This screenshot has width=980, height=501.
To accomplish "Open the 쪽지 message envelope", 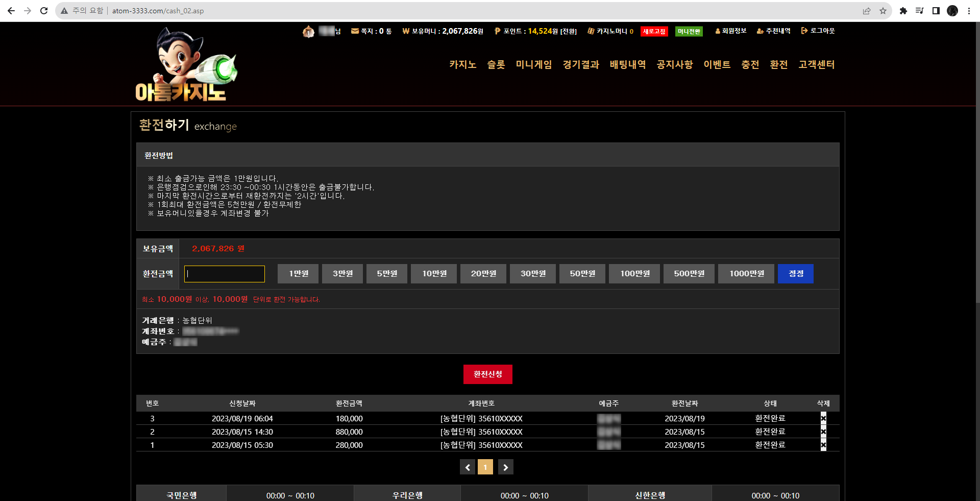I will 355,31.
